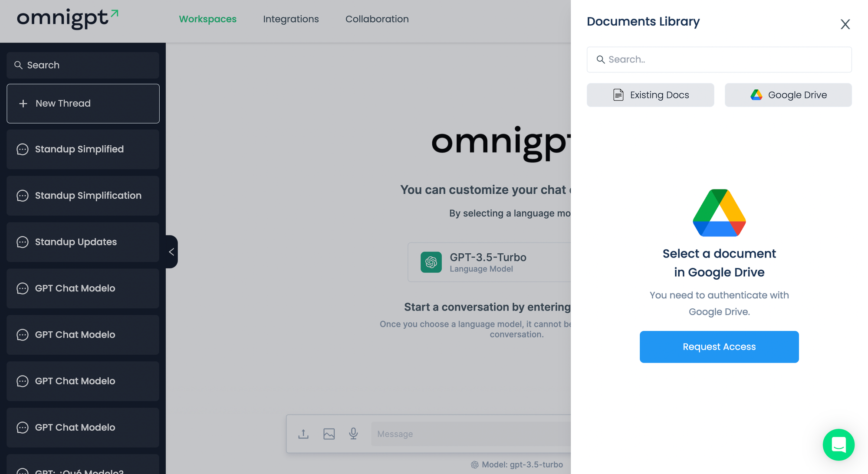Screen dimensions: 868x474
Task: Click the GPT-3.5-Turbo model logo icon
Action: pos(431,262)
